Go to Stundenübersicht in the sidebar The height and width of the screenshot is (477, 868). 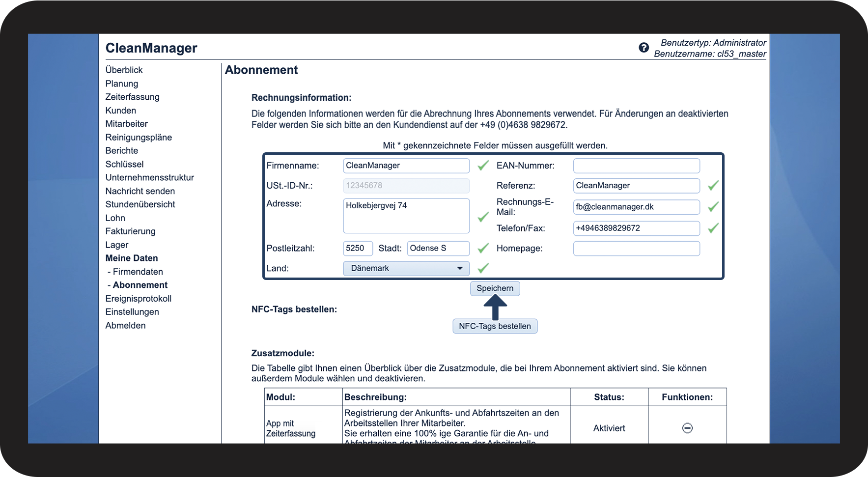[x=140, y=204]
